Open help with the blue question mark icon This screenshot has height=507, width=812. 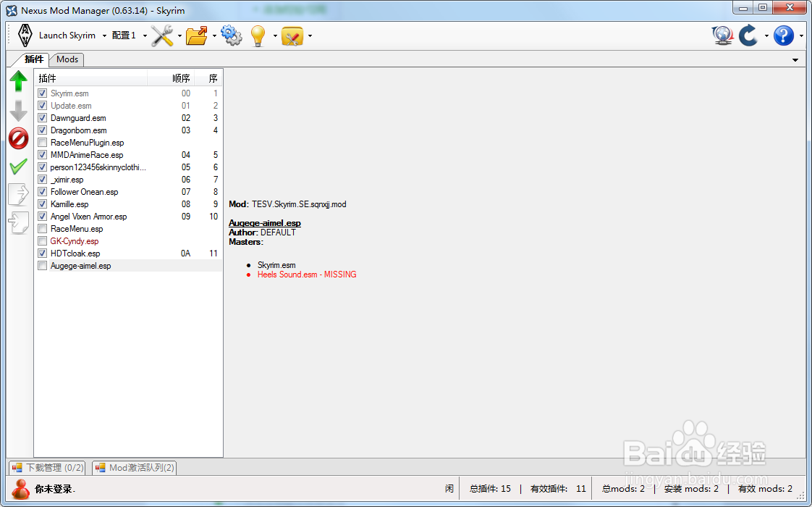click(784, 35)
